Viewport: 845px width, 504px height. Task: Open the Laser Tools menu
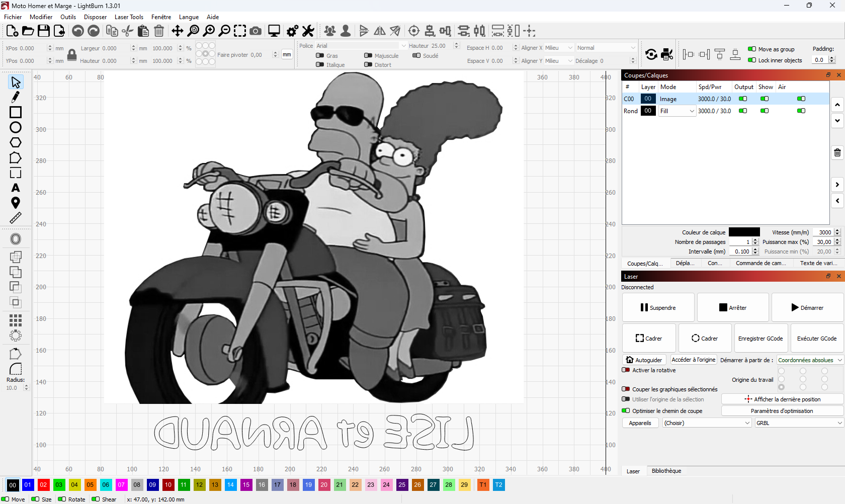(x=129, y=17)
